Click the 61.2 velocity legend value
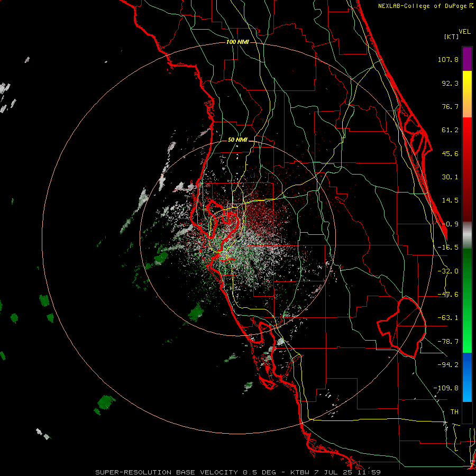 coord(450,130)
